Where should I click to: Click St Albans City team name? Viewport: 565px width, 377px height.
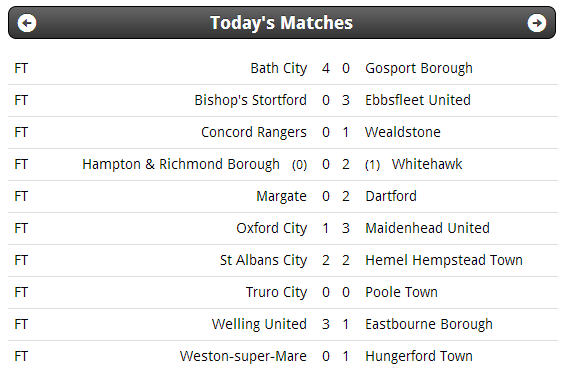264,261
